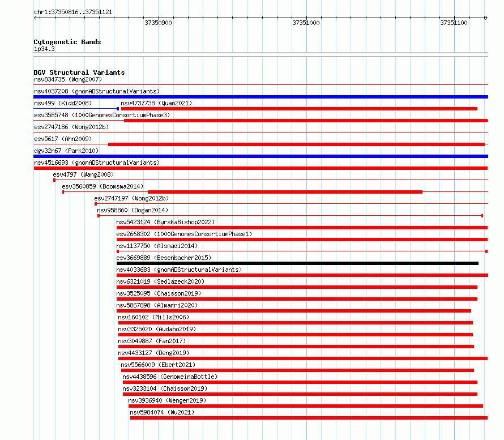504x440 pixels.
Task: Select the esv3560859 (Boomsma2014) label
Action: (102, 186)
